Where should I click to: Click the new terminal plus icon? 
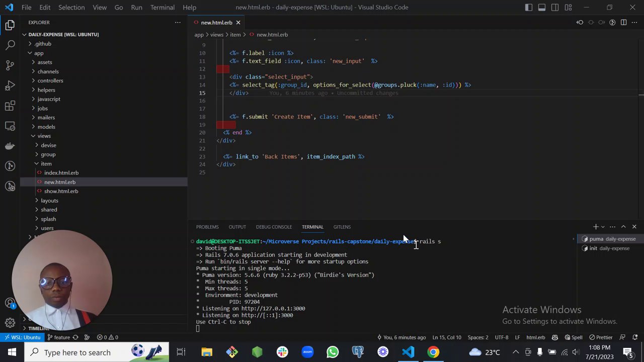(596, 227)
